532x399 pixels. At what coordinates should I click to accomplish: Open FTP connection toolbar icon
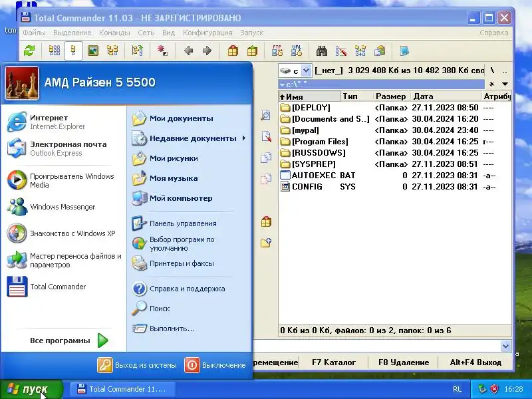277,51
